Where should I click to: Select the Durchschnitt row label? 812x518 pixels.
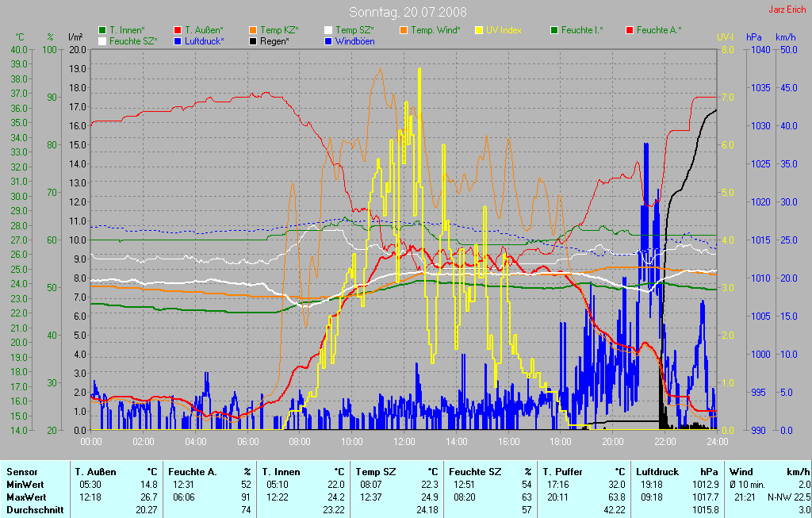tap(35, 510)
